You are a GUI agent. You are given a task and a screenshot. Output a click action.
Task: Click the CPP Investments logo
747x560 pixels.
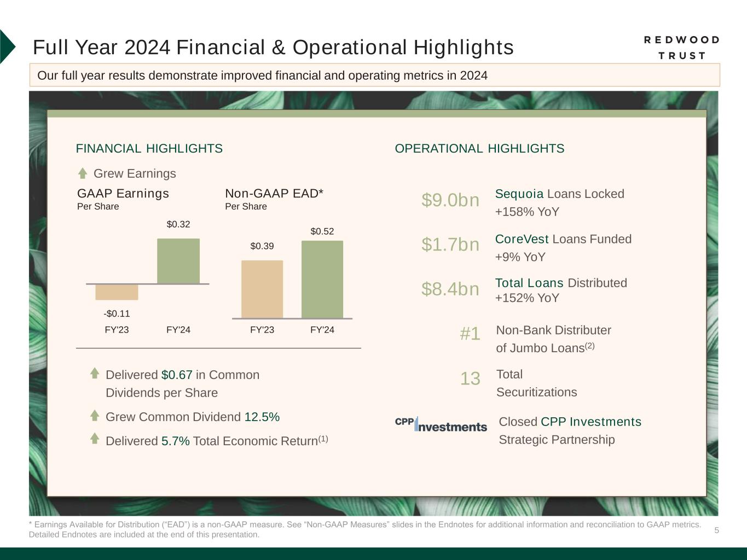click(x=441, y=424)
